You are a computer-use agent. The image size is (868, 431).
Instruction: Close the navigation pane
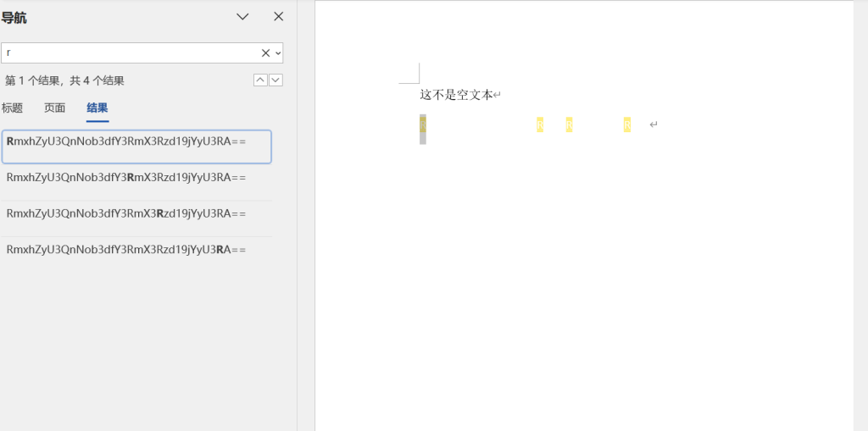tap(278, 17)
